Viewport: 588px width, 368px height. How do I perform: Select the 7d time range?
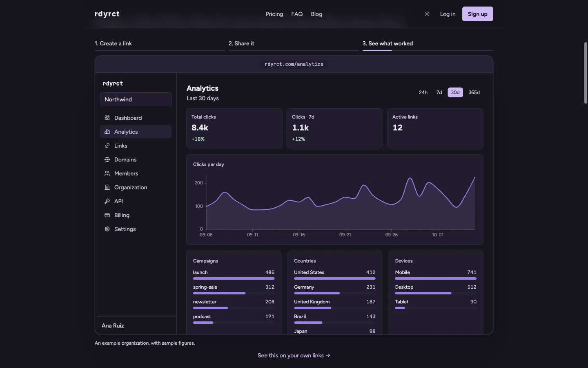(439, 92)
